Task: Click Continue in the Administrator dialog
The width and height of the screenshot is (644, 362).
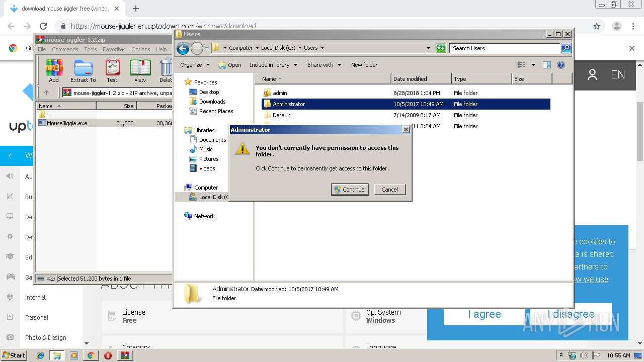Action: click(350, 190)
